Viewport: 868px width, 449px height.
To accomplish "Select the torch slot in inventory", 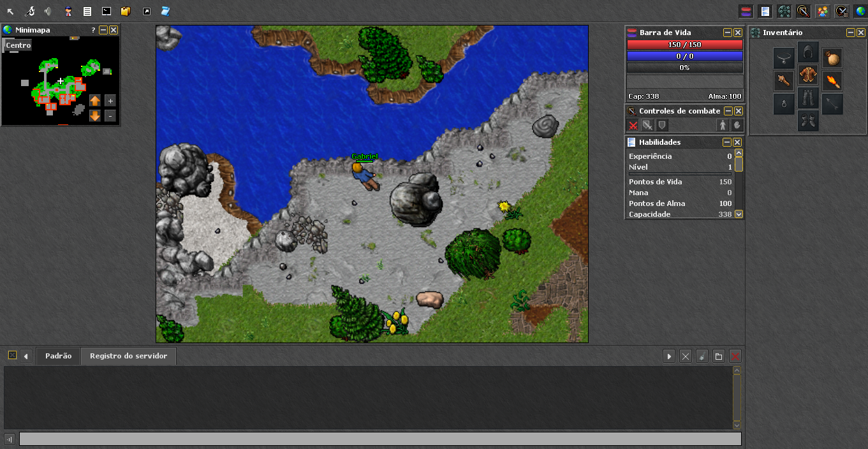I will coord(832,81).
